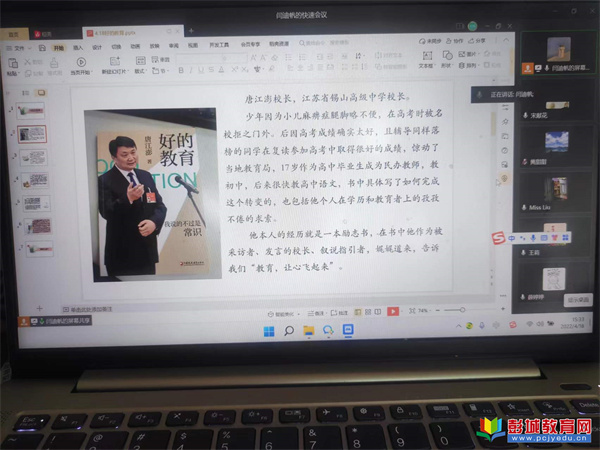
Task: Click the Collaborate (协作) button
Action: pos(455,41)
